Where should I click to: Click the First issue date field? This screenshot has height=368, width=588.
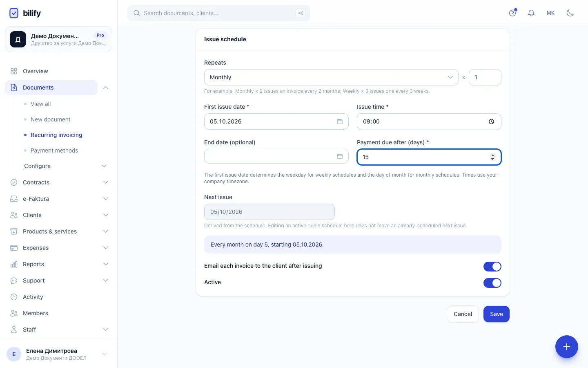[x=276, y=121]
